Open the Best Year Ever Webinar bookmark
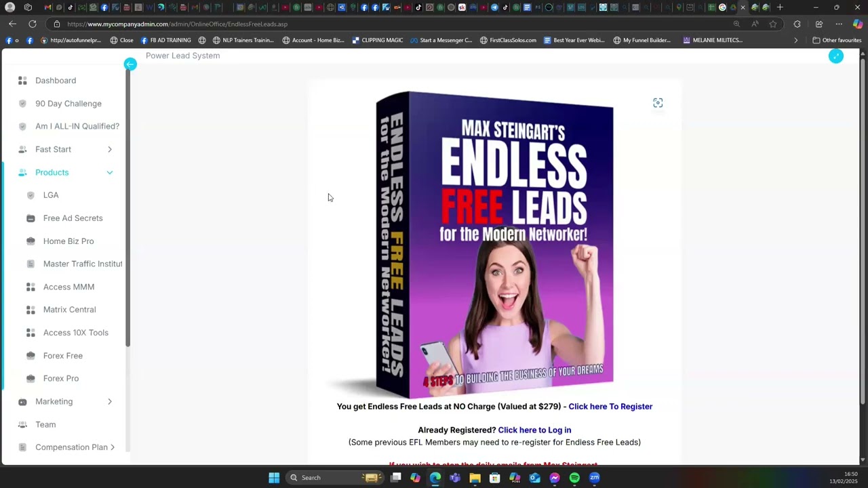Viewport: 868px width, 488px height. pyautogui.click(x=574, y=40)
